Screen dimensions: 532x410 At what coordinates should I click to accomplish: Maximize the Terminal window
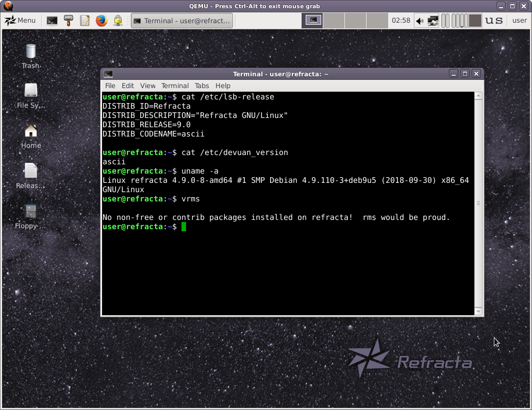tap(465, 74)
